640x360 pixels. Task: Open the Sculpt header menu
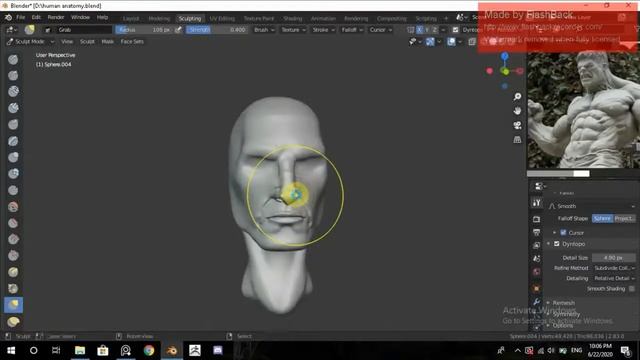tap(87, 42)
